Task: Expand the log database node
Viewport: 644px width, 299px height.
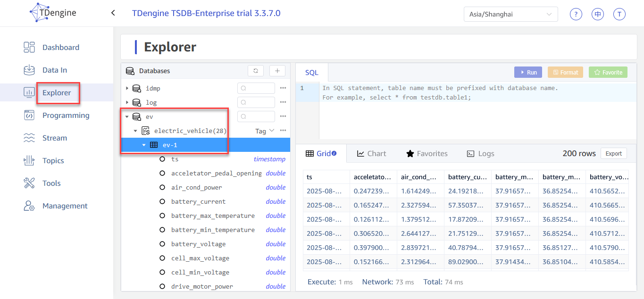Action: point(127,102)
